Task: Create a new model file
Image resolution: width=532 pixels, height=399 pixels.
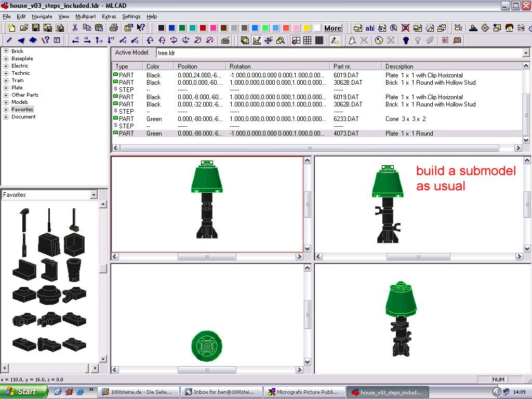Action: click(11, 28)
